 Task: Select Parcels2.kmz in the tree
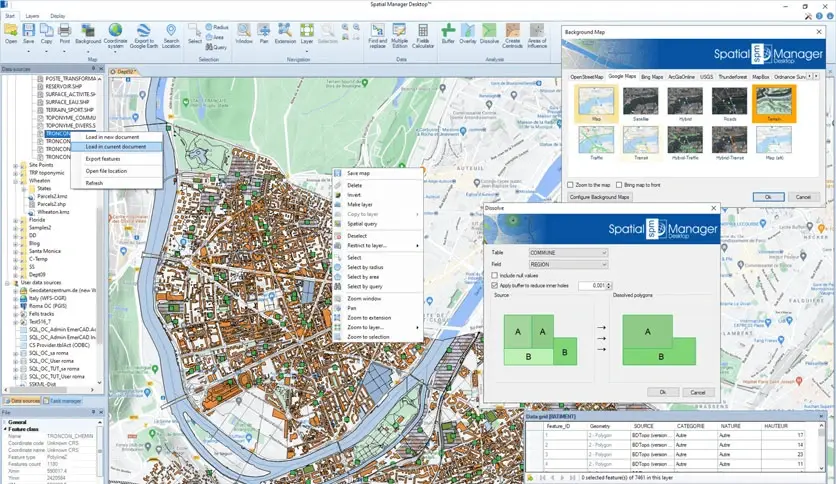[x=52, y=196]
